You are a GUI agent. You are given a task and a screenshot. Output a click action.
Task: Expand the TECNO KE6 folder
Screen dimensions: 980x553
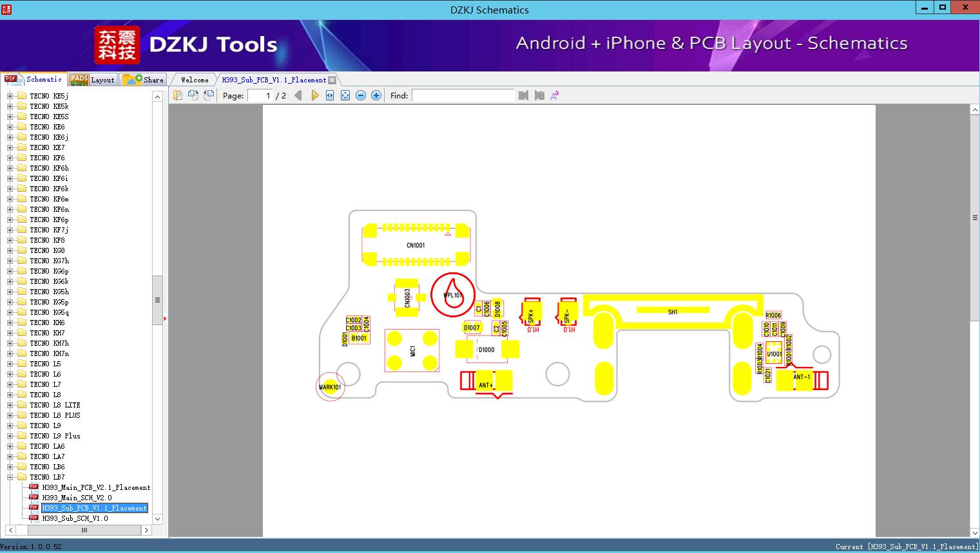coord(10,127)
